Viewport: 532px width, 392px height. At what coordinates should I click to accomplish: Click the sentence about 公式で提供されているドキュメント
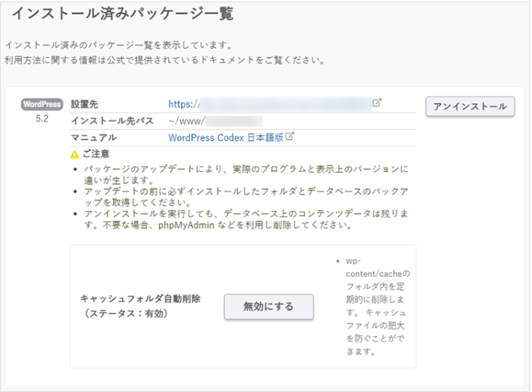click(x=166, y=60)
